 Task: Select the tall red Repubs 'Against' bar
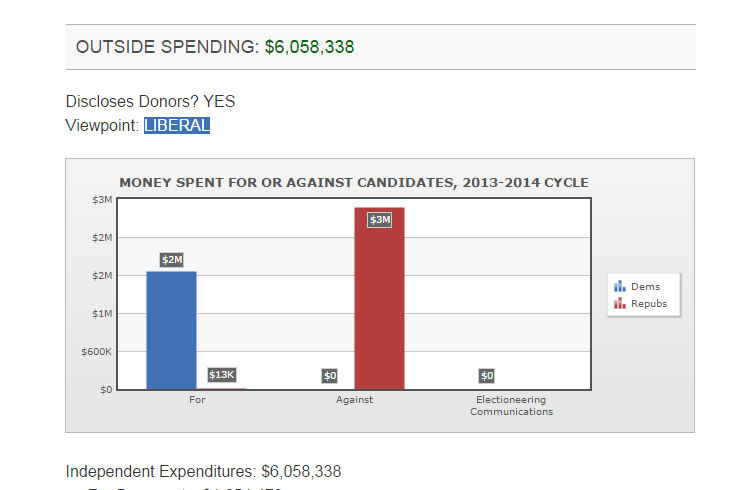379,300
